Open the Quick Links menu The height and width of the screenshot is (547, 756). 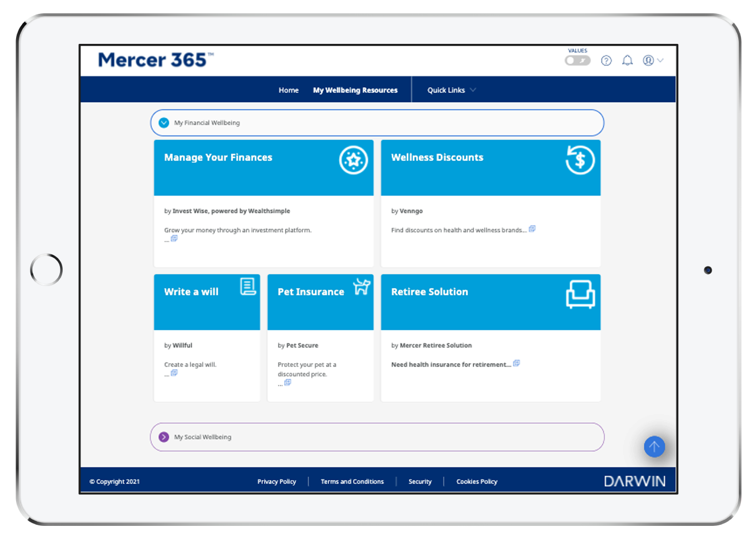click(445, 90)
